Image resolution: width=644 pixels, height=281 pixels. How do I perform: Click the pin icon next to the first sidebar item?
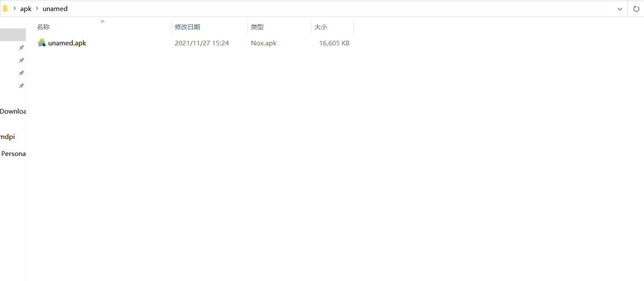pos(21,47)
